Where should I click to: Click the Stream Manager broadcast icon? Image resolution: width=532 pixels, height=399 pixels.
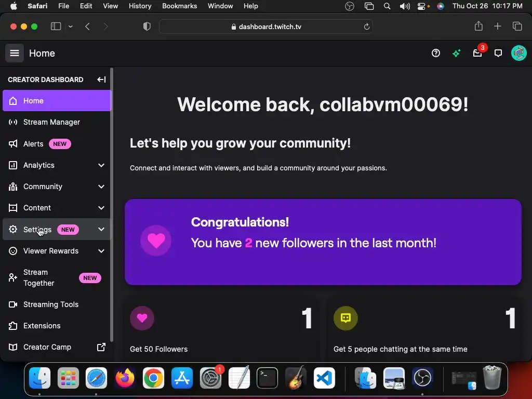click(x=13, y=122)
